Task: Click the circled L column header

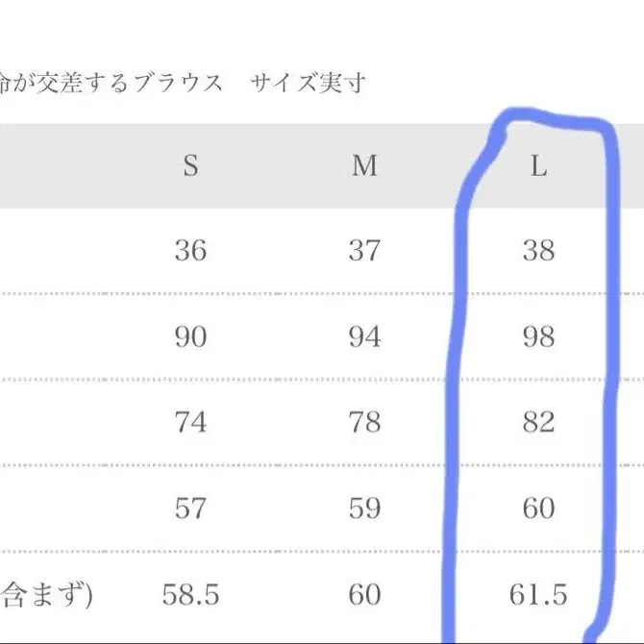Action: pyautogui.click(x=538, y=166)
